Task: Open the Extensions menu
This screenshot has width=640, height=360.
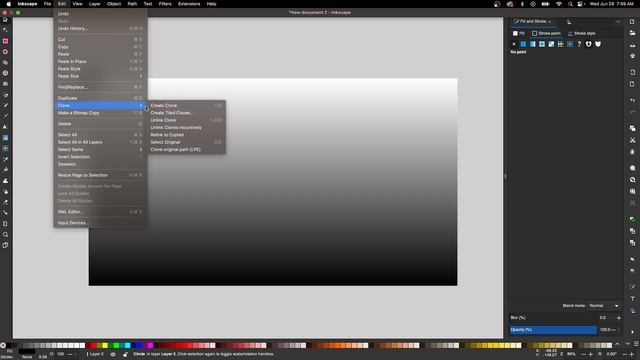Action: pyautogui.click(x=189, y=4)
